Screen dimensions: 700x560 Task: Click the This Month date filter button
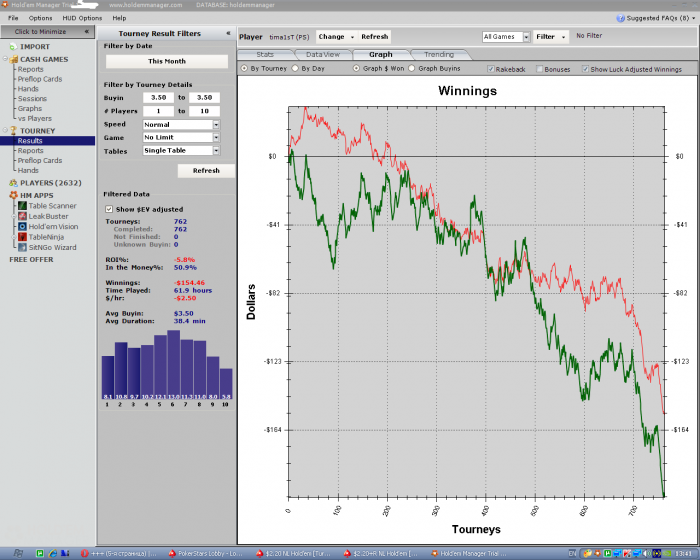163,61
